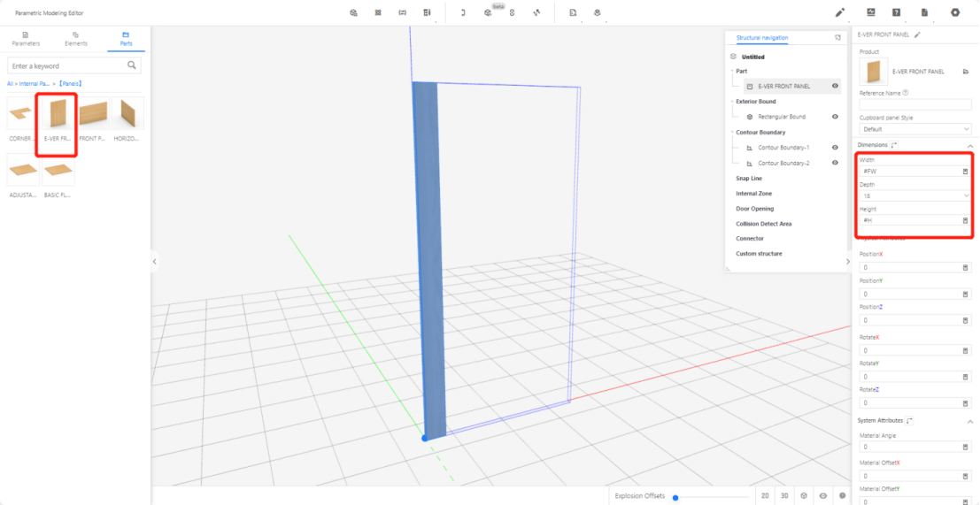Pop out the Structural navigation panel
The image size is (980, 505).
pos(837,38)
